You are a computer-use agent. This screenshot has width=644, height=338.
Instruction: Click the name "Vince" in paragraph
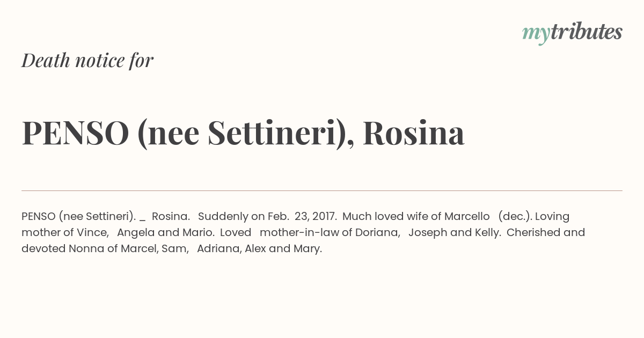[x=93, y=233]
